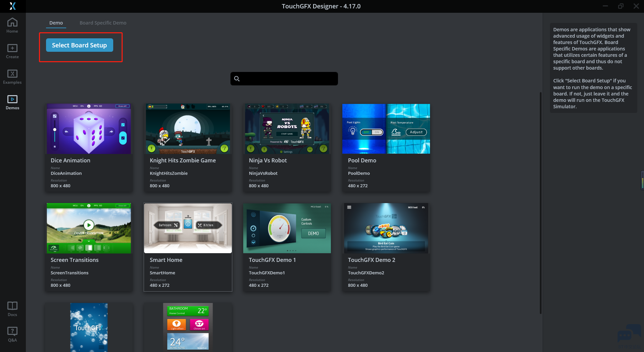This screenshot has width=644, height=352.
Task: Click the DiceAnimation name value
Action: point(66,173)
